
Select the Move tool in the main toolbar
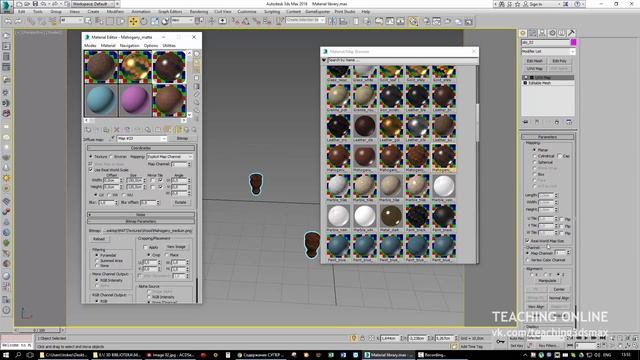(x=133, y=21)
